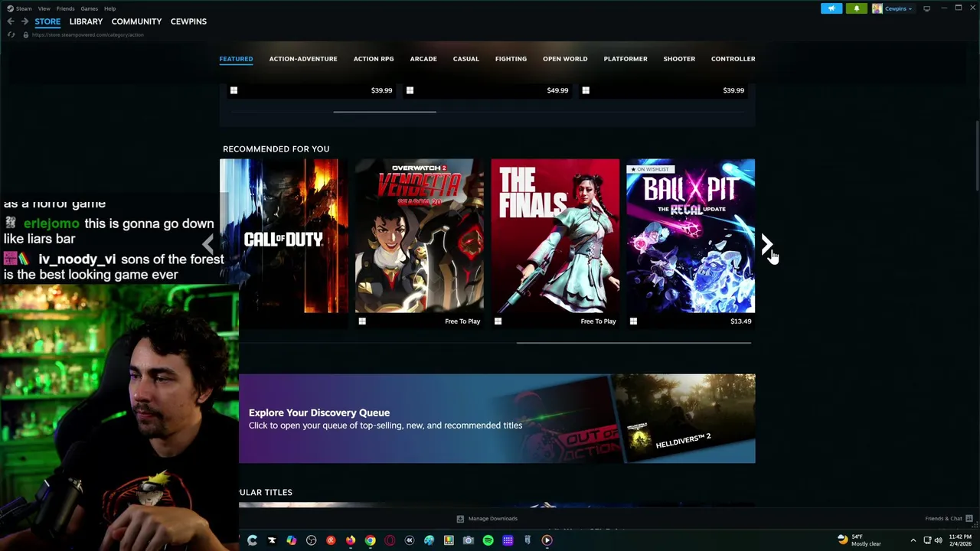Open the green notifications bell

[856, 8]
